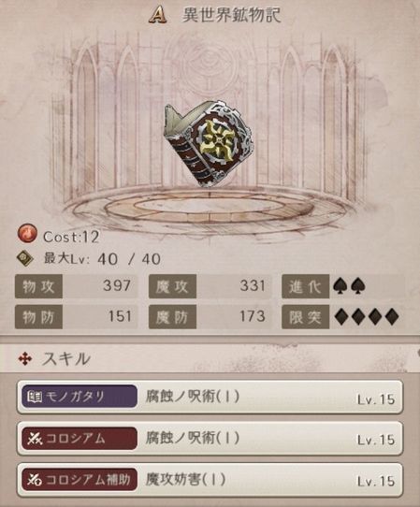
Task: Click the diamond level icon beside 最大Lv
Action: point(25,259)
